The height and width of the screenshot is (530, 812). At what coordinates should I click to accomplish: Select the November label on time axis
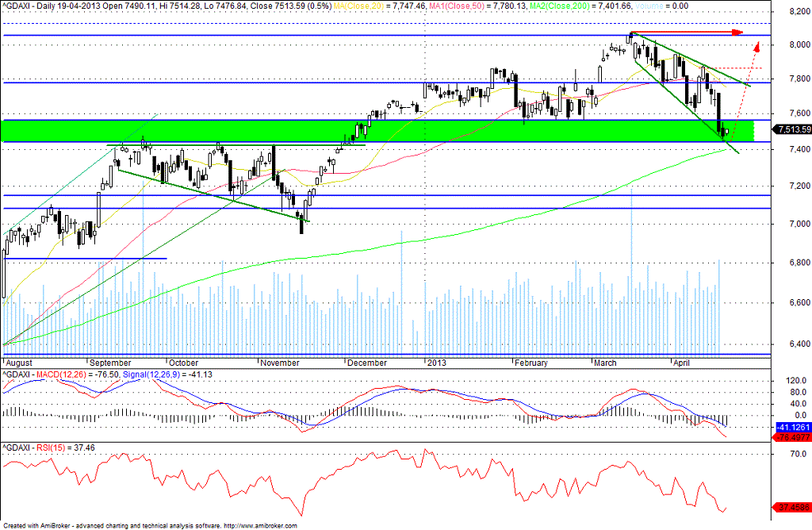tap(280, 363)
